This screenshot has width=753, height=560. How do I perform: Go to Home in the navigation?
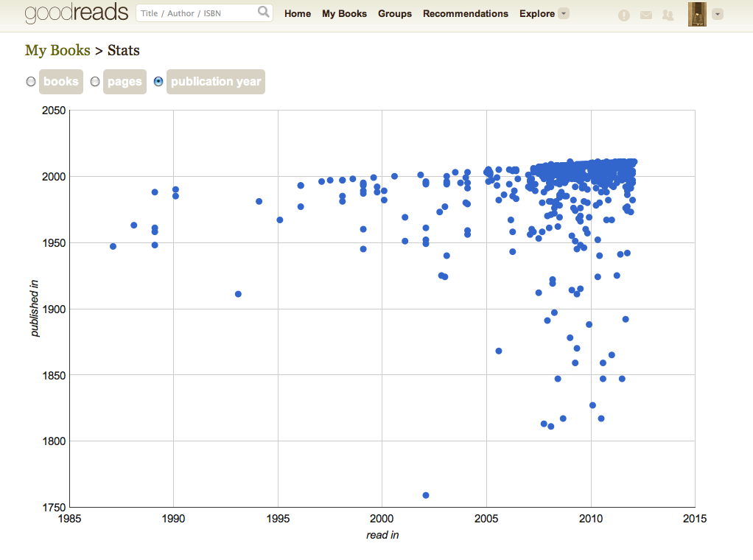click(298, 13)
